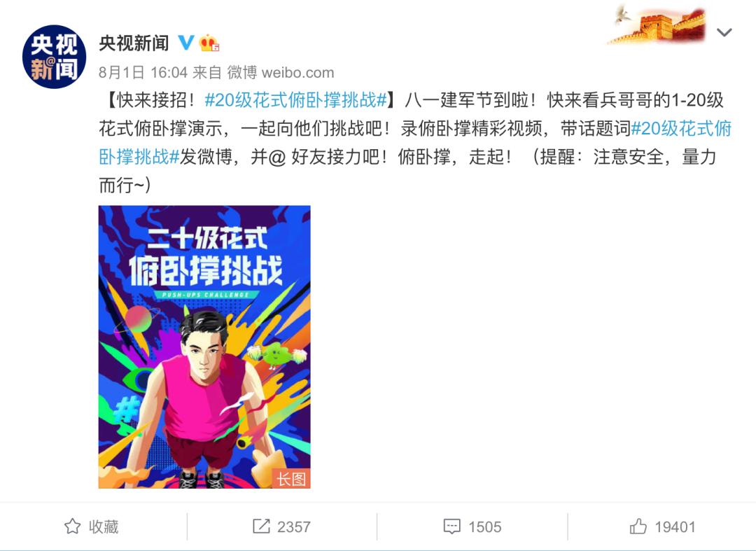
Task: Click the 微博 weibo.com source link
Action: pos(281,72)
